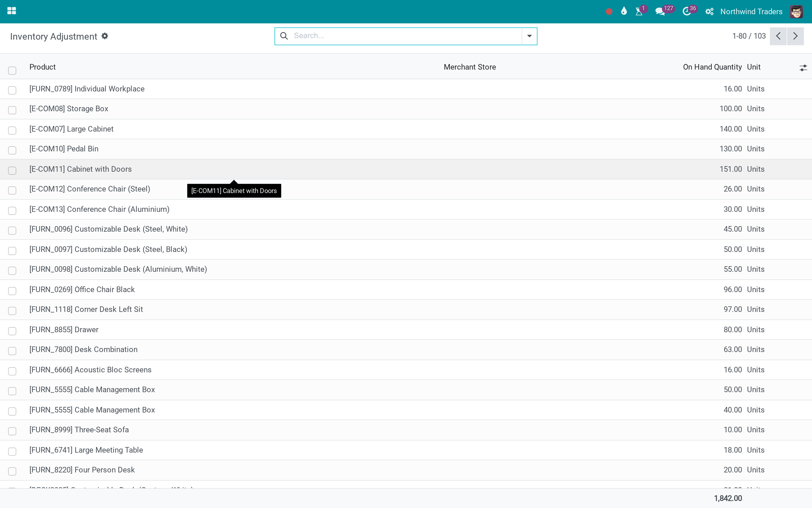
Task: Open the debug tools gears icon
Action: pyautogui.click(x=709, y=12)
